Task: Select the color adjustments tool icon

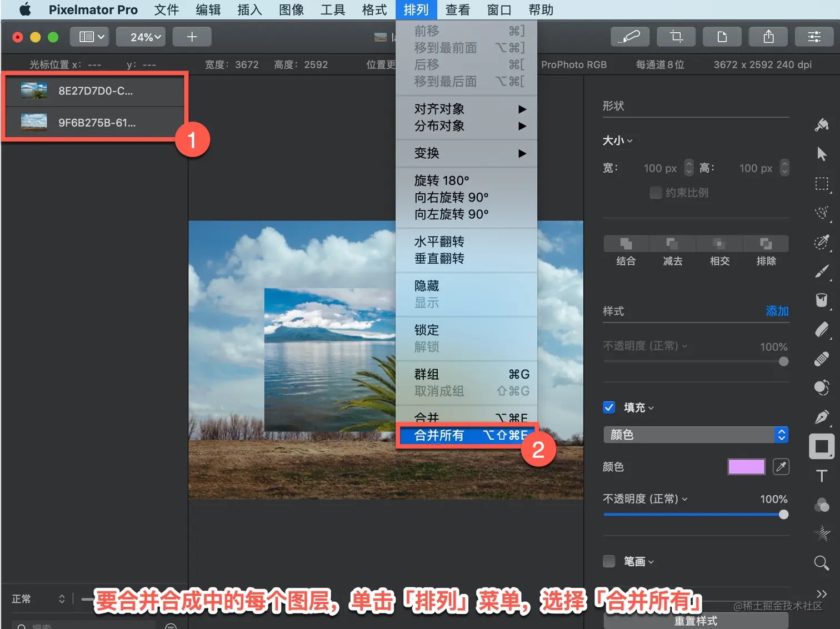Action: coord(822,388)
